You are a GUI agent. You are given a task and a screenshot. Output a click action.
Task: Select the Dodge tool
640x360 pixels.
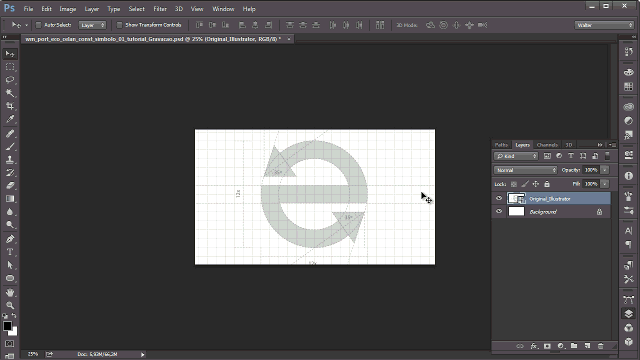coord(10,225)
